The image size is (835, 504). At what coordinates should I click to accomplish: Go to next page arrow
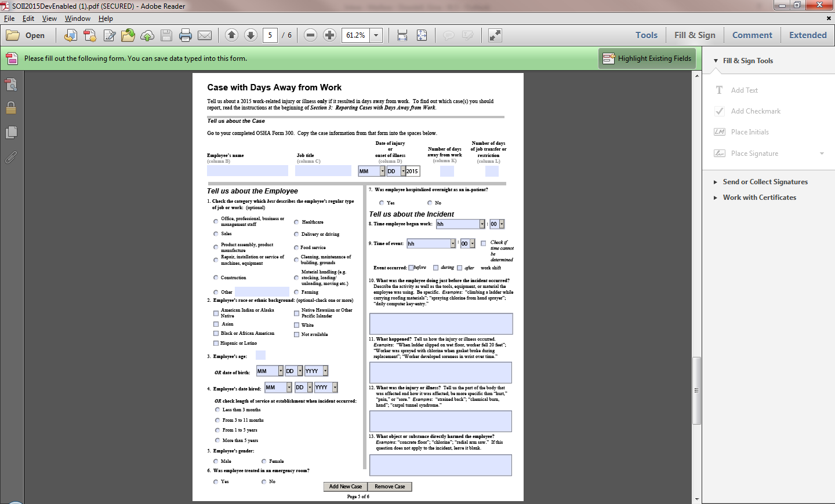coord(251,35)
